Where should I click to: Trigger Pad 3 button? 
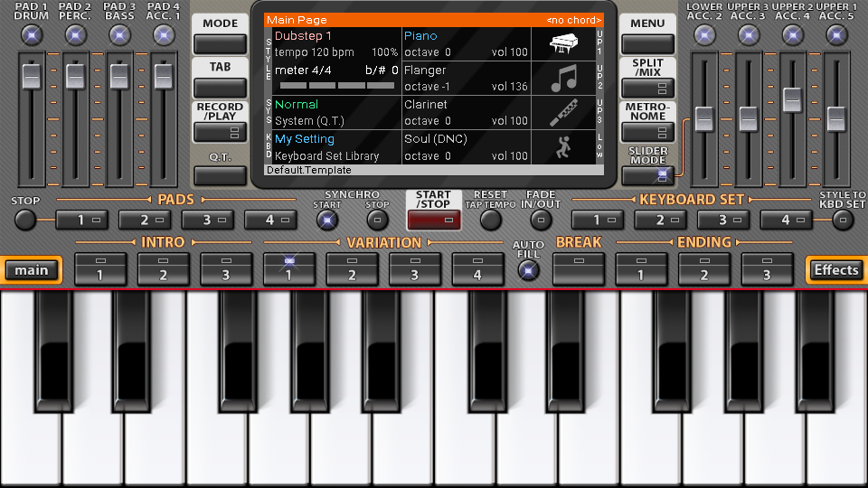(208, 220)
